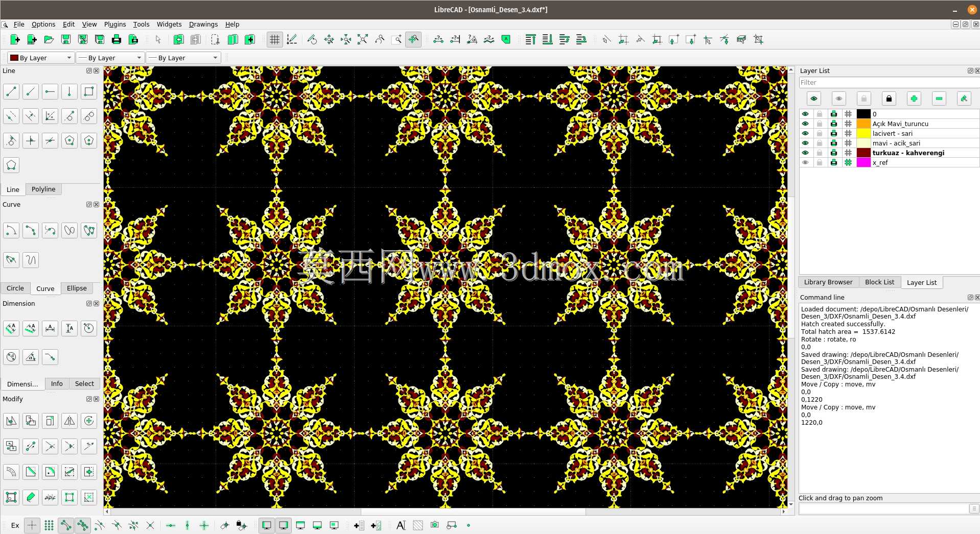Show the hidden x_ref layer
This screenshot has height=534, width=980.
click(805, 162)
